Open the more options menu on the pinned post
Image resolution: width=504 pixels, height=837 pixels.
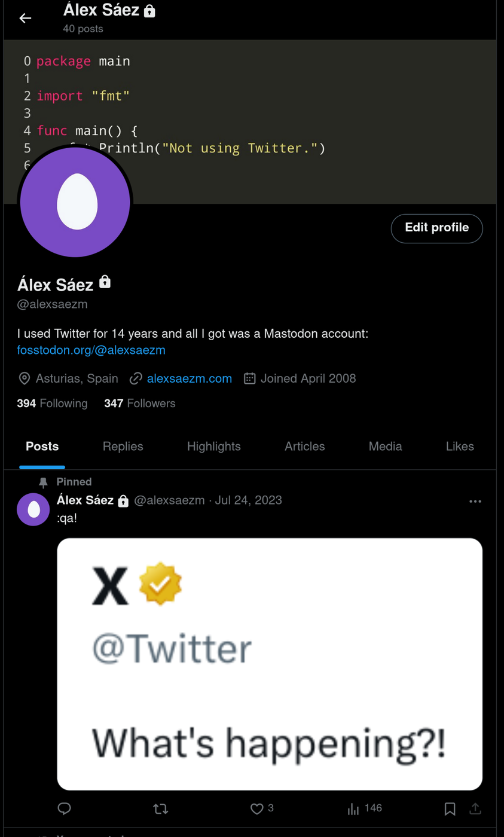click(x=475, y=502)
